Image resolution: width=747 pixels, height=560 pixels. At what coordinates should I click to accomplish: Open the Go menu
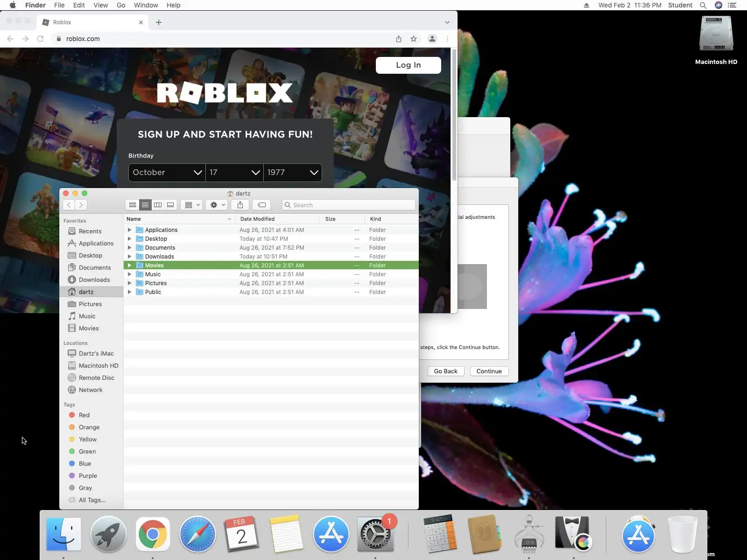[x=121, y=5]
